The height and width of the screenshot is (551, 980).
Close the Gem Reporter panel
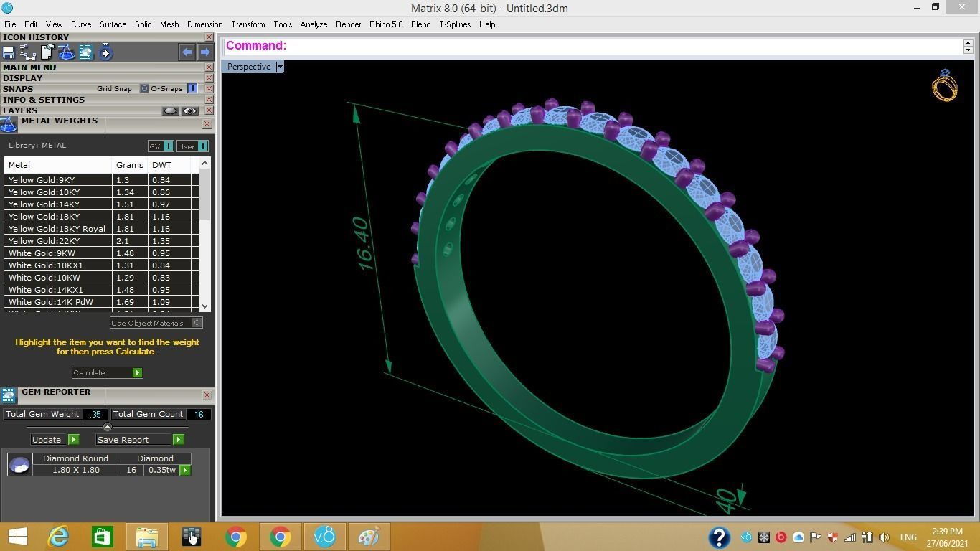point(207,395)
